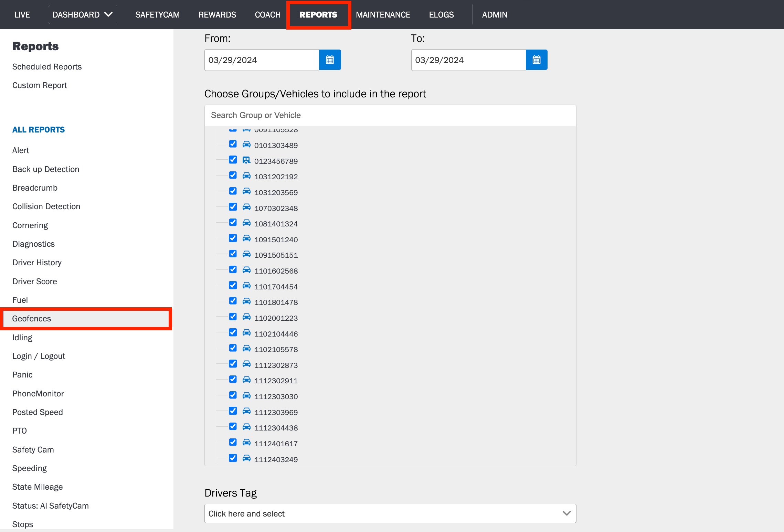Open the Posted Speed report
The image size is (784, 532).
tap(38, 412)
